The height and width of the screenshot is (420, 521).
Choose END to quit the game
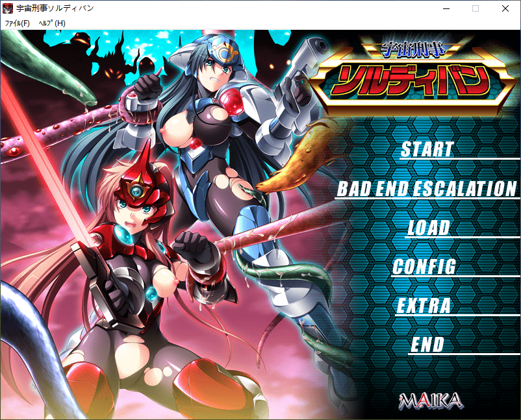427,345
